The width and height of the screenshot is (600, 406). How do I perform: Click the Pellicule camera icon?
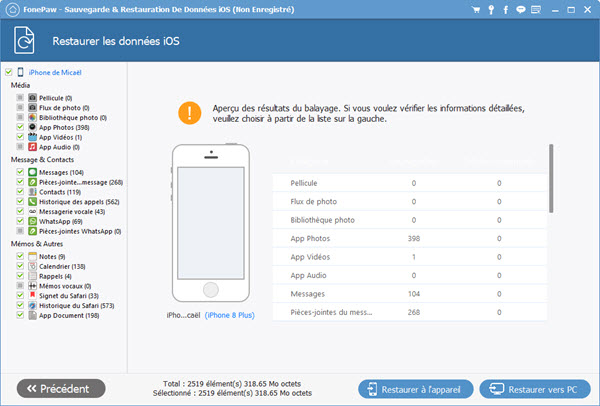pos(33,98)
